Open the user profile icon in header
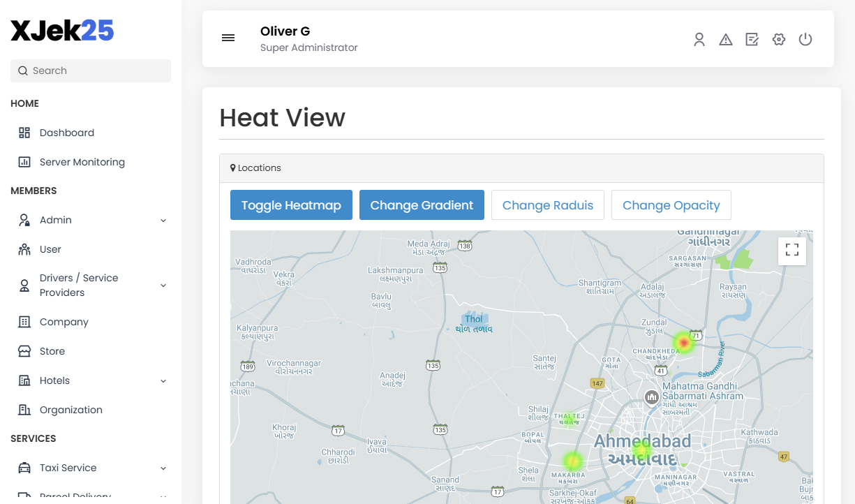 (699, 40)
